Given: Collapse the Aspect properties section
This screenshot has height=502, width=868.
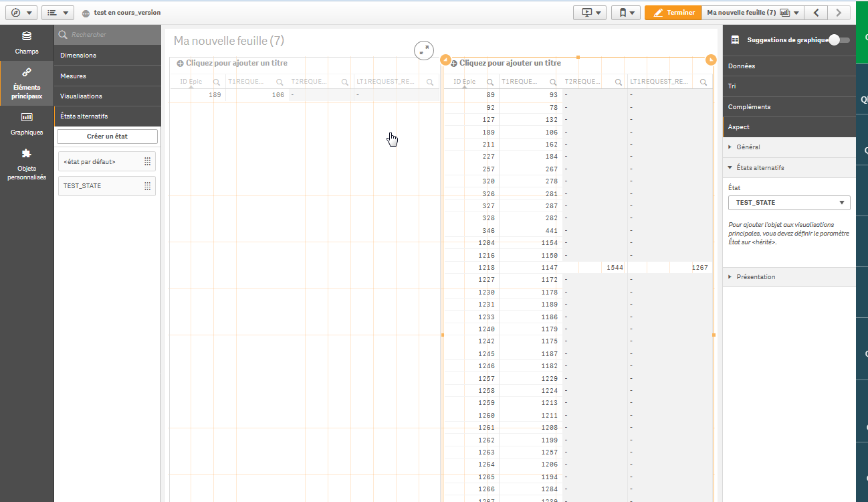Looking at the screenshot, I should click(x=789, y=127).
